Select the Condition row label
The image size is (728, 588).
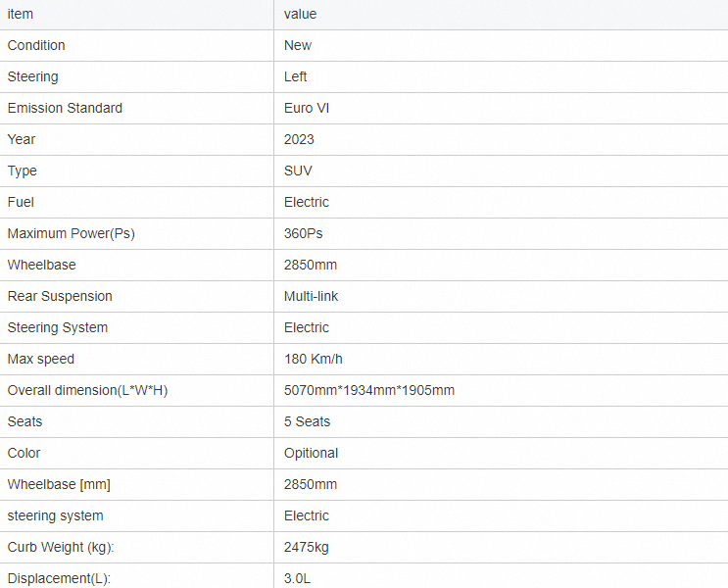36,45
